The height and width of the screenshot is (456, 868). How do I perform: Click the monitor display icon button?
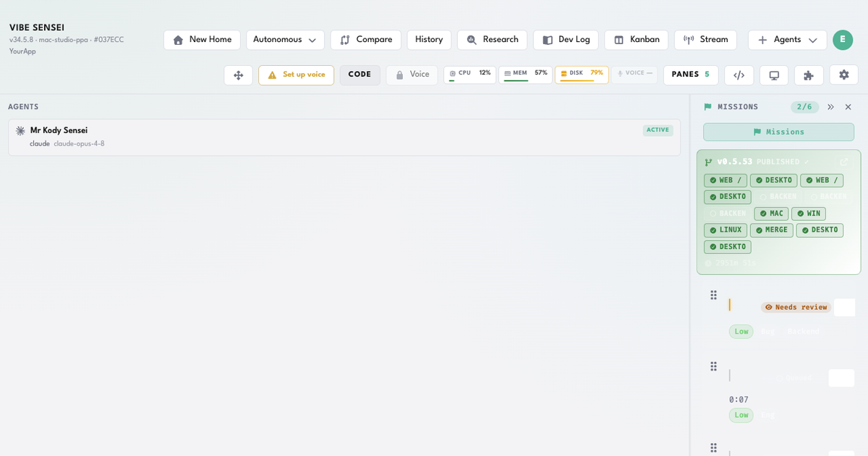[x=774, y=75]
